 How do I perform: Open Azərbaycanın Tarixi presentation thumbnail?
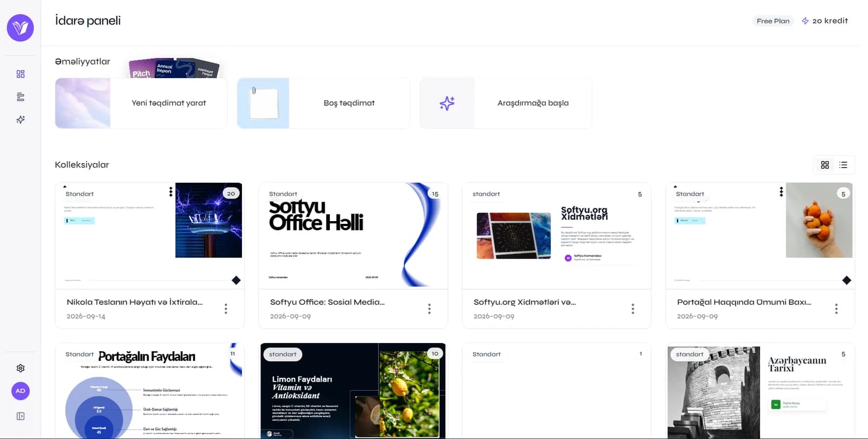click(760, 390)
